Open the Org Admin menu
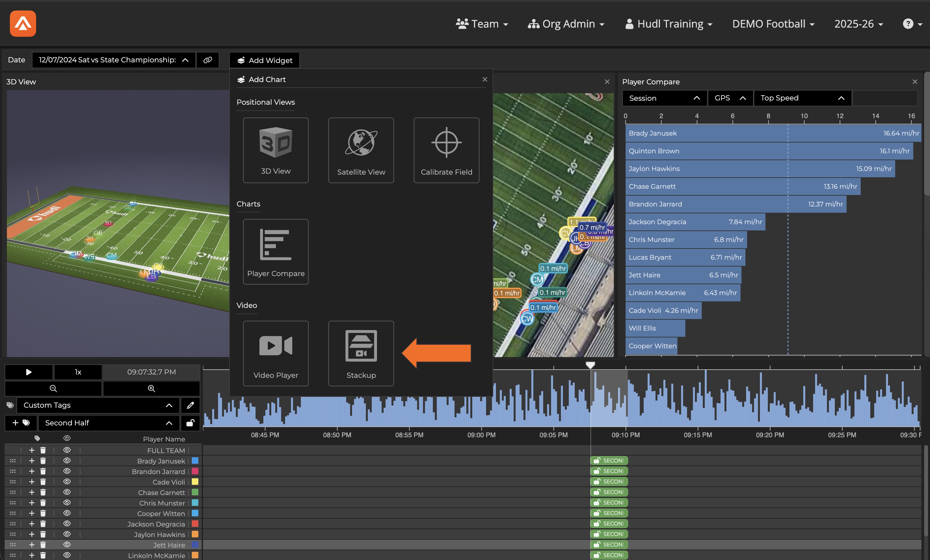Viewport: 930px width, 560px height. coord(566,24)
